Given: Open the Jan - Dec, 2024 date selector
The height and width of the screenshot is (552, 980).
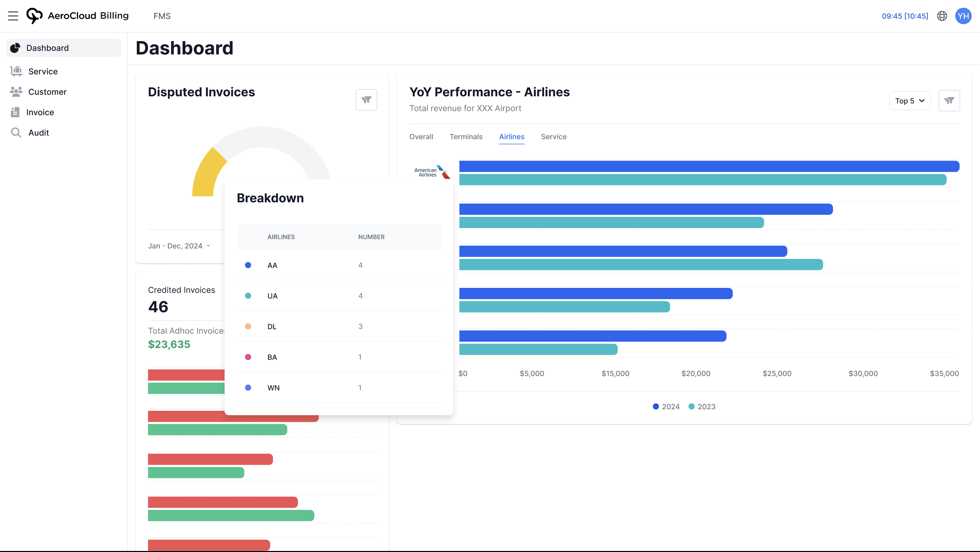Looking at the screenshot, I should pyautogui.click(x=179, y=246).
